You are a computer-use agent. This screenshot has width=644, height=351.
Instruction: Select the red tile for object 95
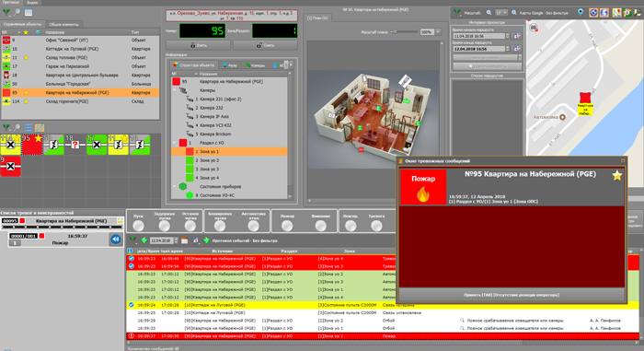pyautogui.click(x=32, y=145)
